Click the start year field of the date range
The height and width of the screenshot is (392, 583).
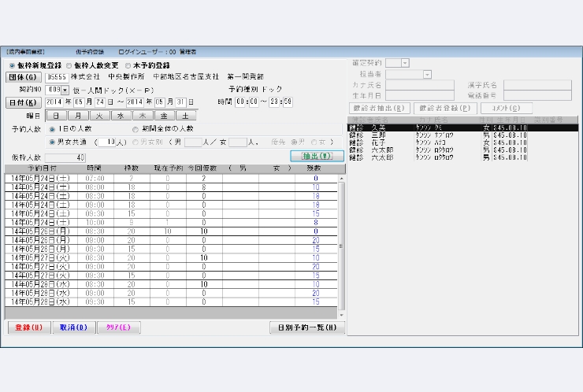(54, 102)
